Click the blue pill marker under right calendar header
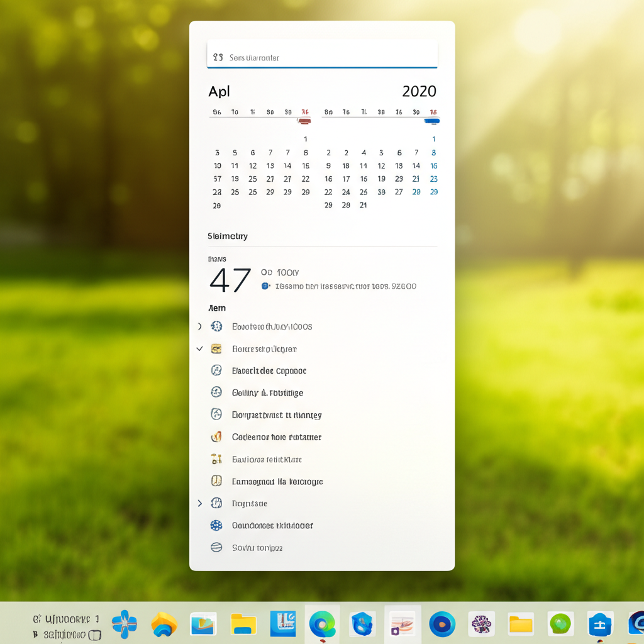Screen dimensions: 644x644 pos(431,121)
